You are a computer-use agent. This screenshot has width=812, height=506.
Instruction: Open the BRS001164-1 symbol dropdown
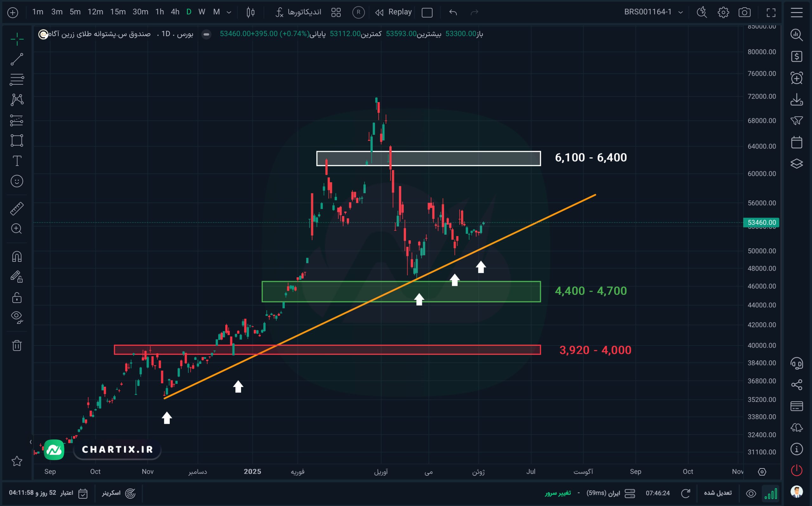point(653,12)
